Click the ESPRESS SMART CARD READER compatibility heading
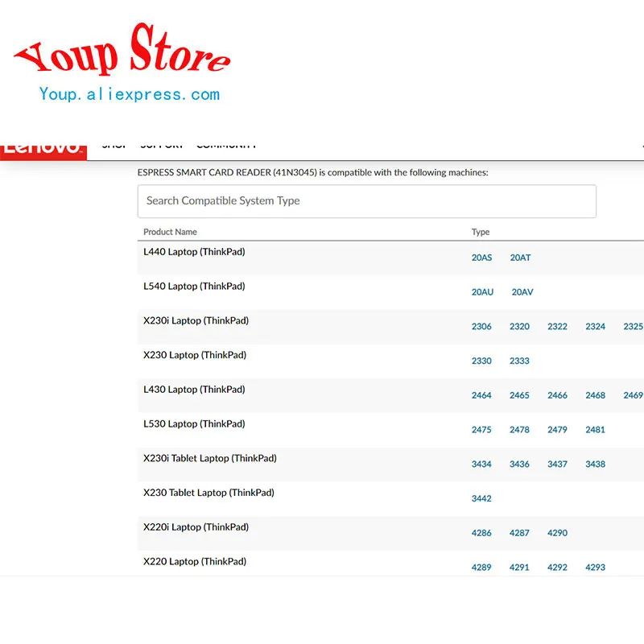Image resolution: width=644 pixels, height=644 pixels. coord(312,172)
